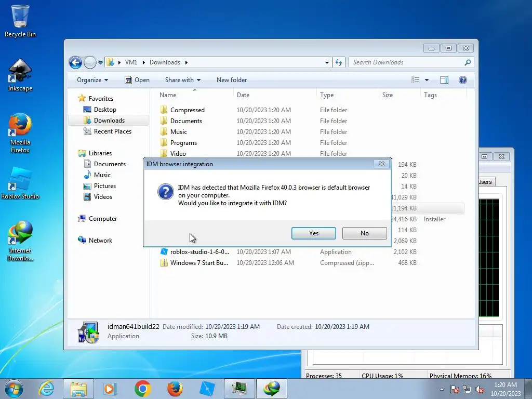This screenshot has width=532, height=399.
Task: Click Downloads in the address breadcrumb
Action: [x=165, y=62]
